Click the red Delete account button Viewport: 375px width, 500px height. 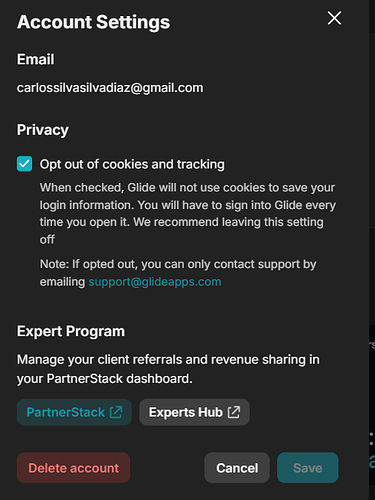(x=73, y=468)
